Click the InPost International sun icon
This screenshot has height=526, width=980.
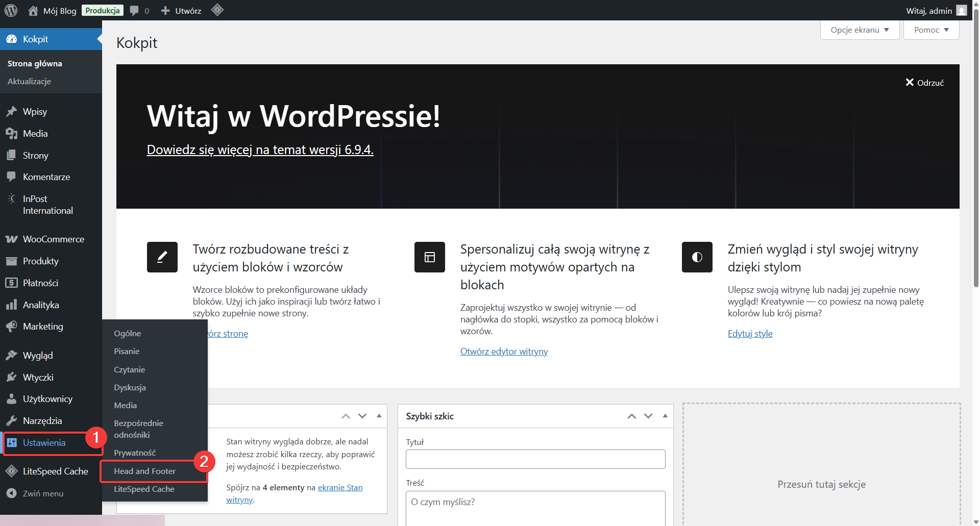(x=11, y=199)
